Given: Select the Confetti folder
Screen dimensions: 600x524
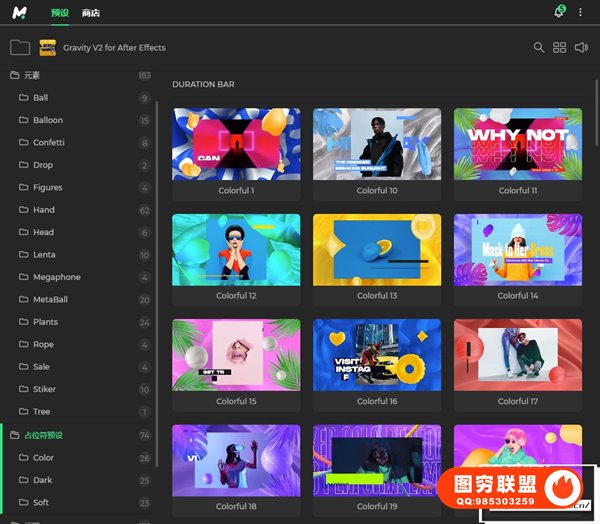Looking at the screenshot, I should [x=49, y=142].
